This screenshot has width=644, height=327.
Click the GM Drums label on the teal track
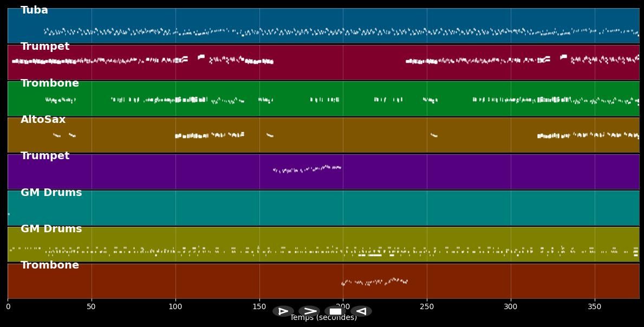[x=51, y=193]
